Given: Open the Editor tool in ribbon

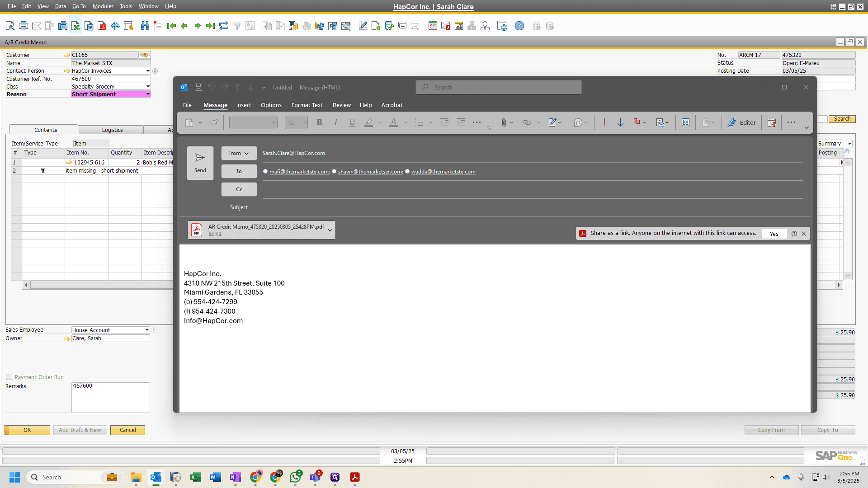Looking at the screenshot, I should 741,122.
